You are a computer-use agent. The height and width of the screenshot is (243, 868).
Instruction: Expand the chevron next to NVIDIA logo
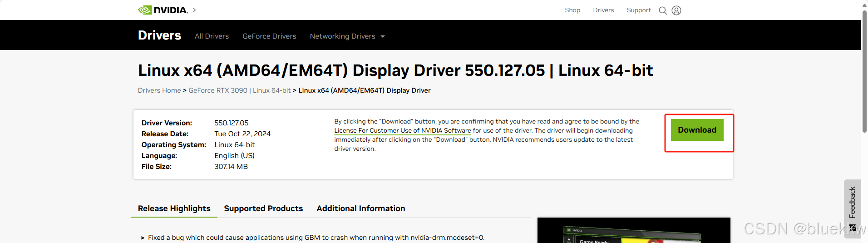pyautogui.click(x=194, y=10)
